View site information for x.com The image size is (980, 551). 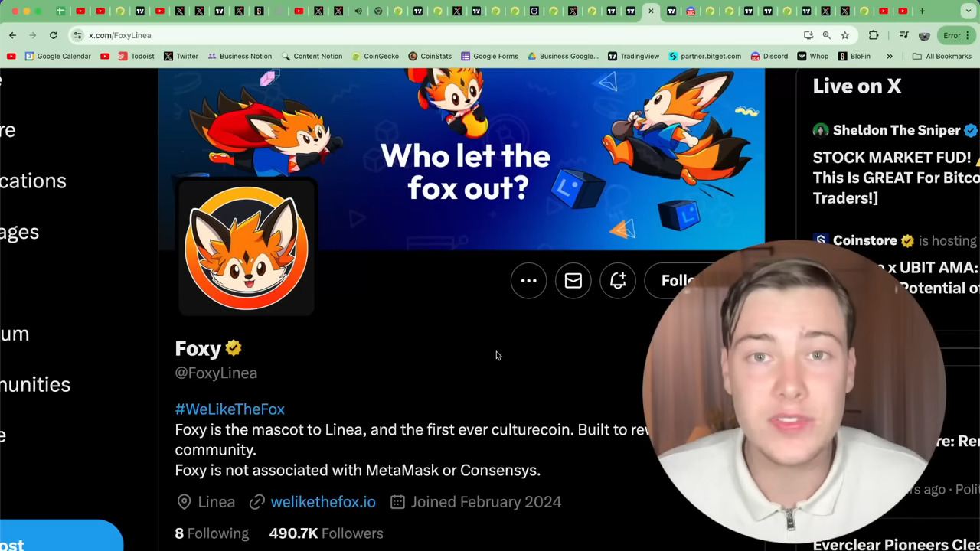pos(77,35)
